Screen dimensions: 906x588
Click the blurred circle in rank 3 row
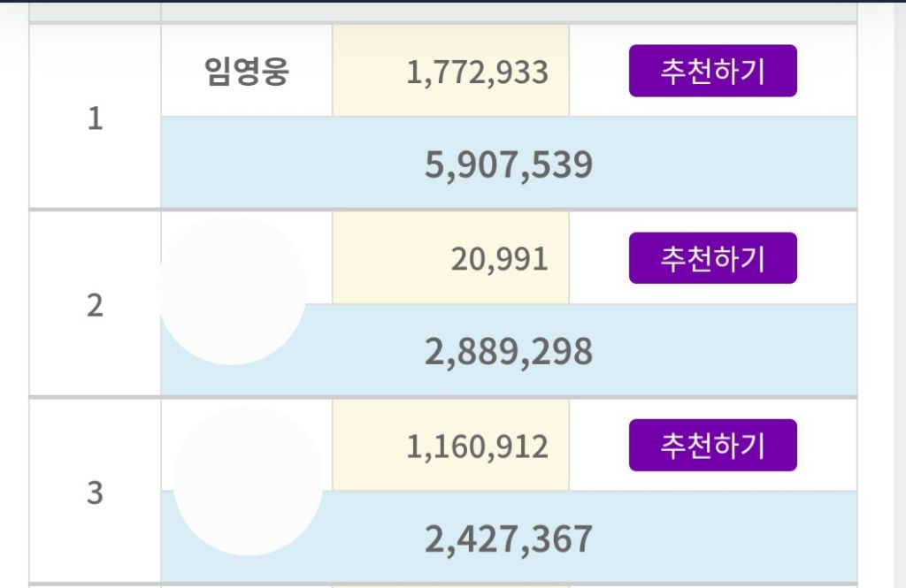point(249,480)
